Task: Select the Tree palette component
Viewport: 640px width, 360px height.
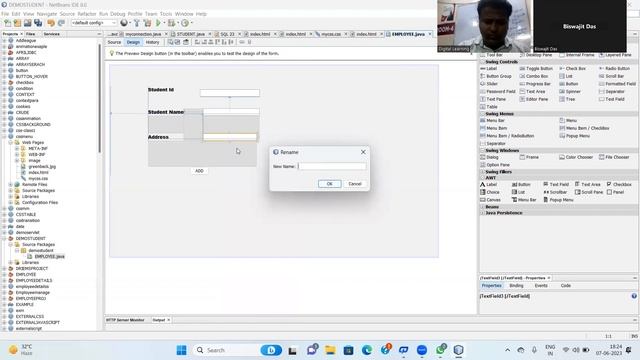Action: [x=567, y=99]
